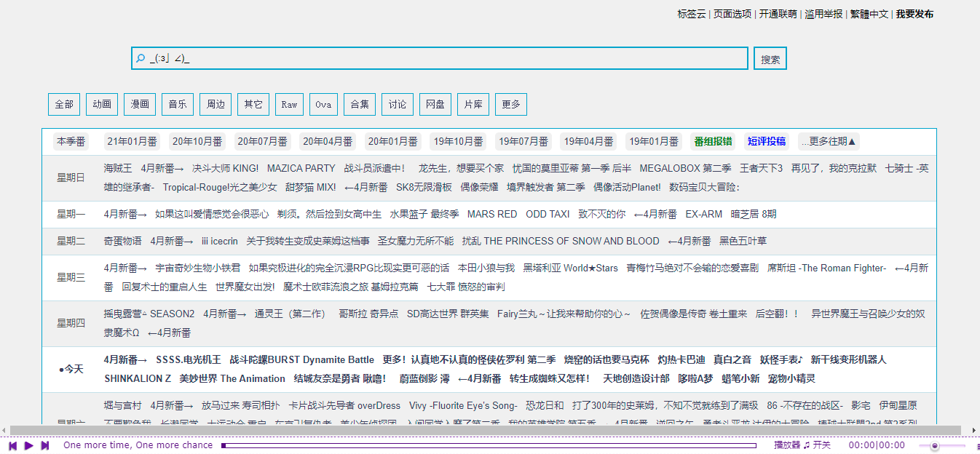Open MARS RED link
The height and width of the screenshot is (454, 980).
point(492,214)
